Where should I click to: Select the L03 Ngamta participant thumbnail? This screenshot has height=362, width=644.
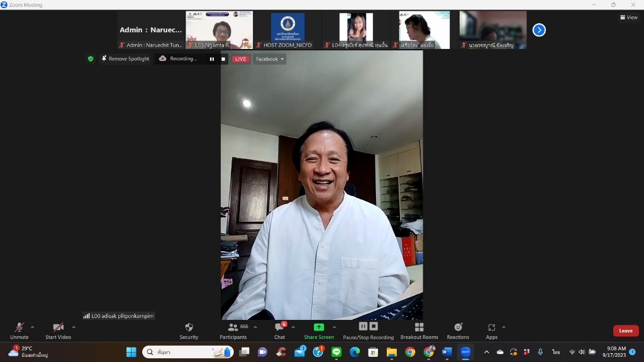pyautogui.click(x=219, y=30)
